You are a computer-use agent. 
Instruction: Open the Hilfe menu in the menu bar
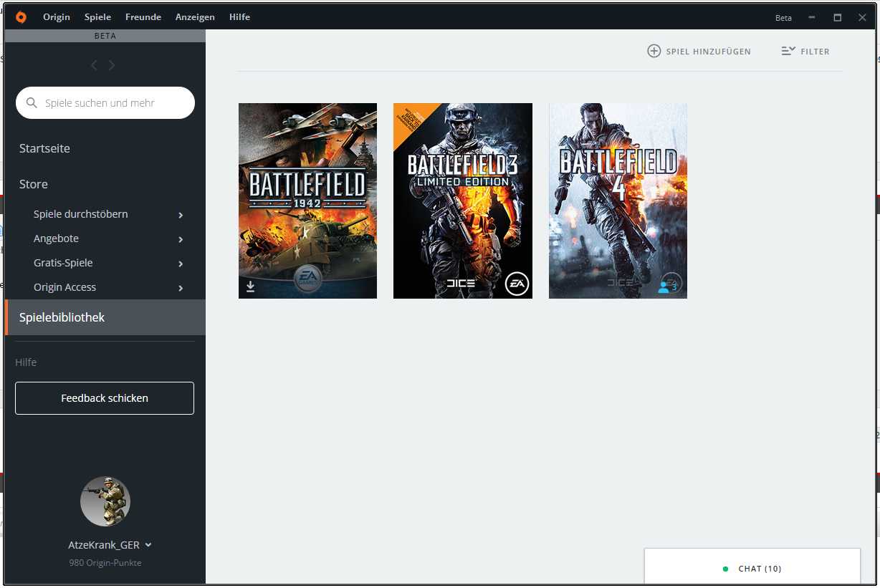tap(239, 17)
